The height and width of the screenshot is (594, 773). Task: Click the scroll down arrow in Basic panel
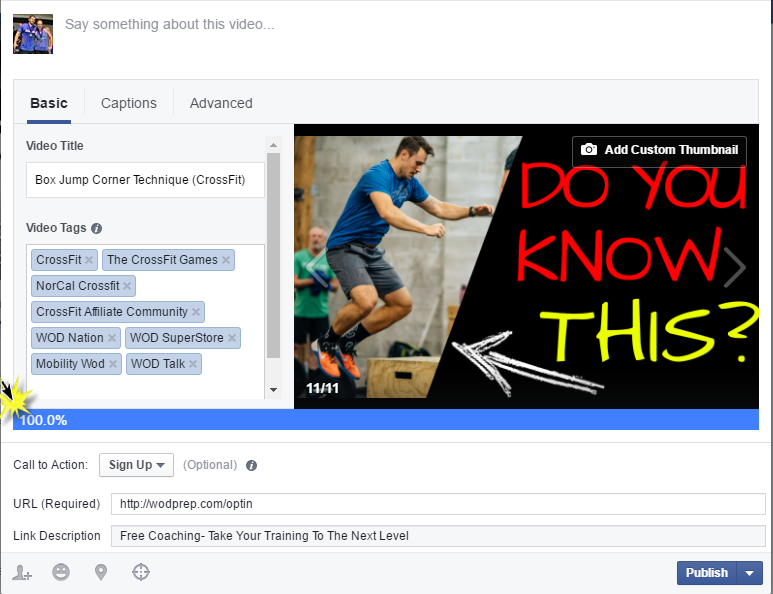click(274, 390)
